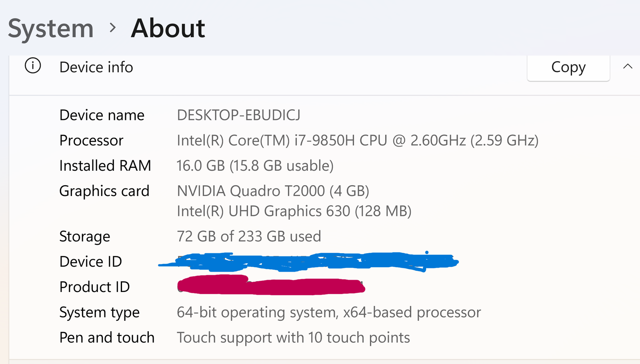Select the Device info header text
Viewport: 640px width, 364px height.
(x=96, y=67)
